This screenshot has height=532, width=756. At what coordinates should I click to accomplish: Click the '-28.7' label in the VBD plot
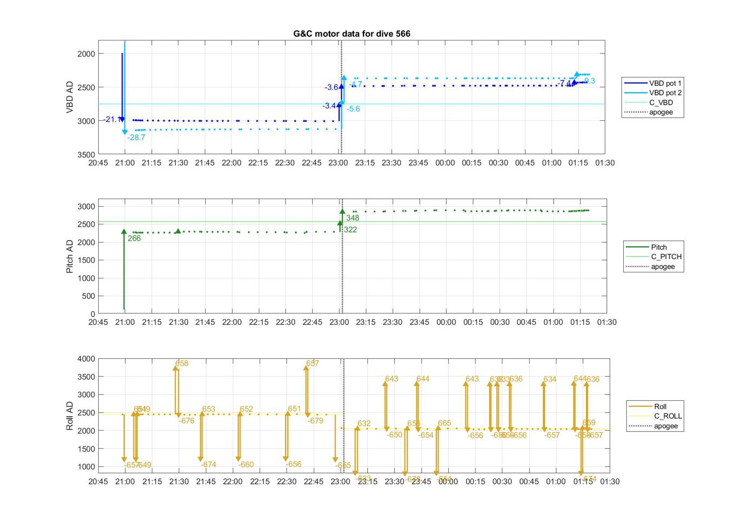click(136, 138)
